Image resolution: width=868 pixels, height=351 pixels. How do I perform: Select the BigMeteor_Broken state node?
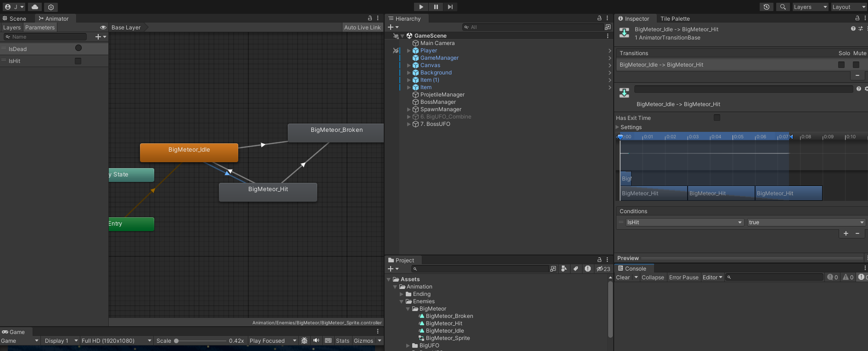[x=336, y=132]
